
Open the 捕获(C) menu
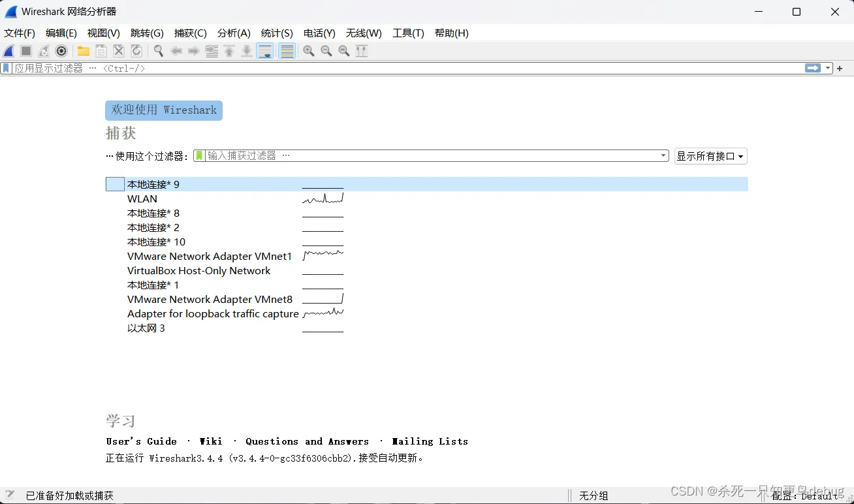[191, 33]
